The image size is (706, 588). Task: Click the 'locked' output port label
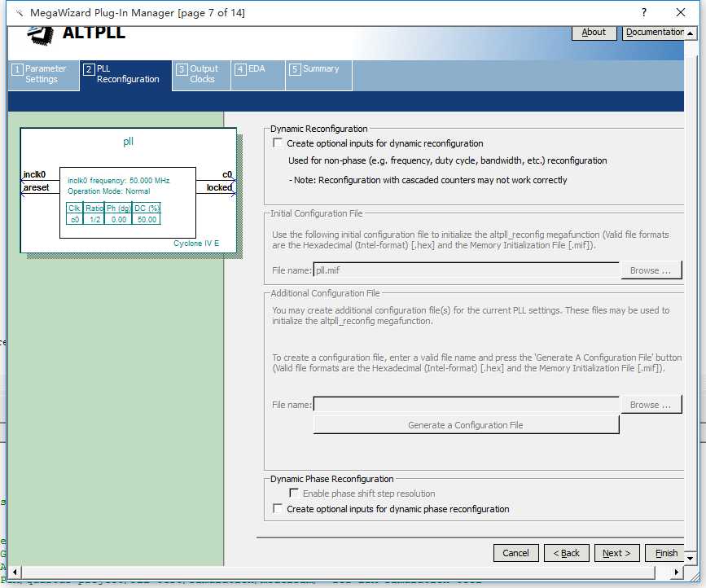(219, 187)
